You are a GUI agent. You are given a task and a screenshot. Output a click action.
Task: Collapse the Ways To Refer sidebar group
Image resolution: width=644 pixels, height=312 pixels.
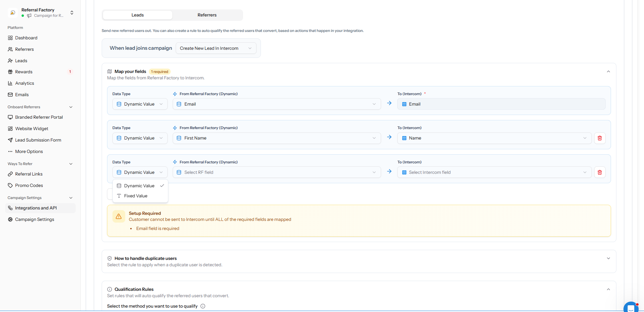71,164
